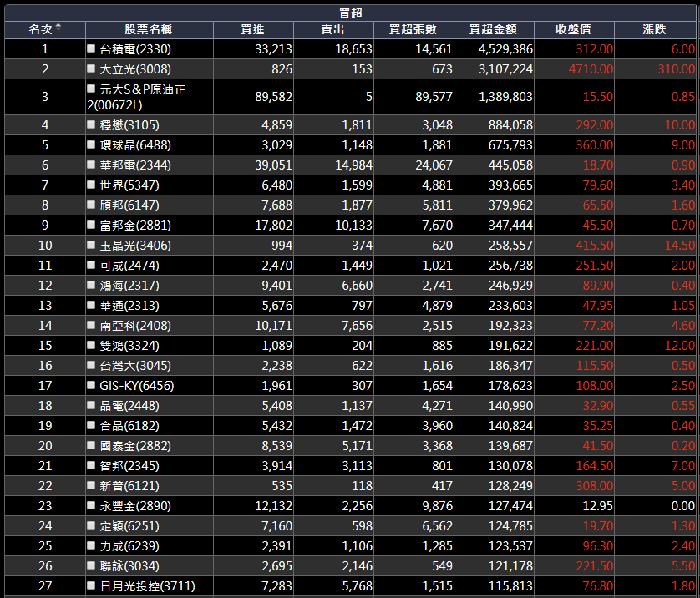Open stock 台灣大(3045)

[x=135, y=366]
